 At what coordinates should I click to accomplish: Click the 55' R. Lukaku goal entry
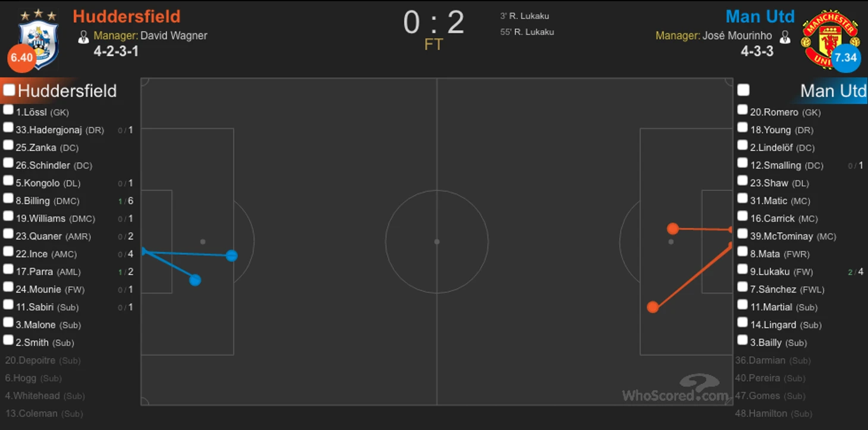pyautogui.click(x=527, y=32)
